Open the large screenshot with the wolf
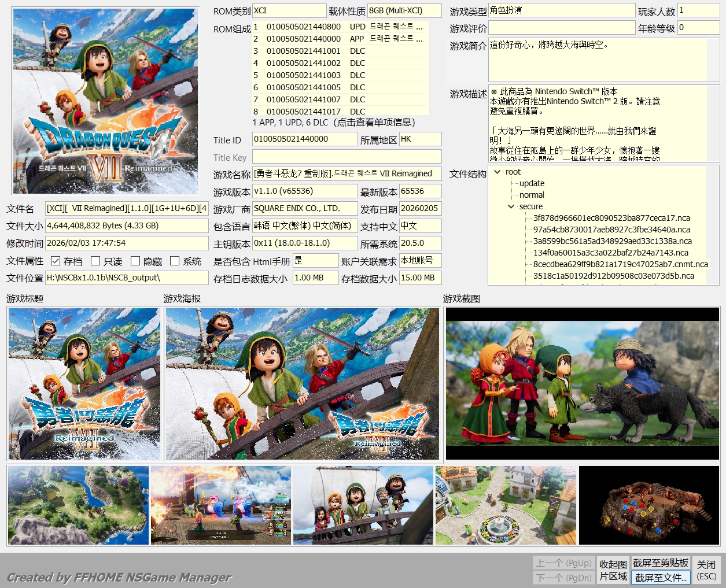 point(582,383)
